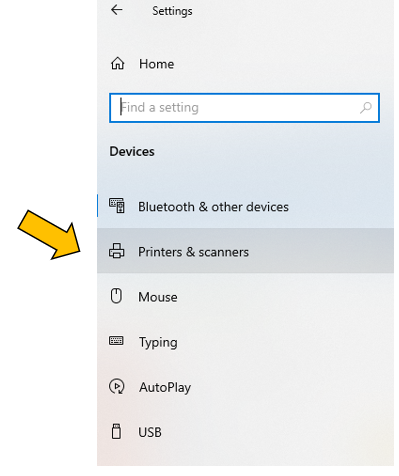Click the magnifier icon in search box
399x476 pixels.
[366, 108]
